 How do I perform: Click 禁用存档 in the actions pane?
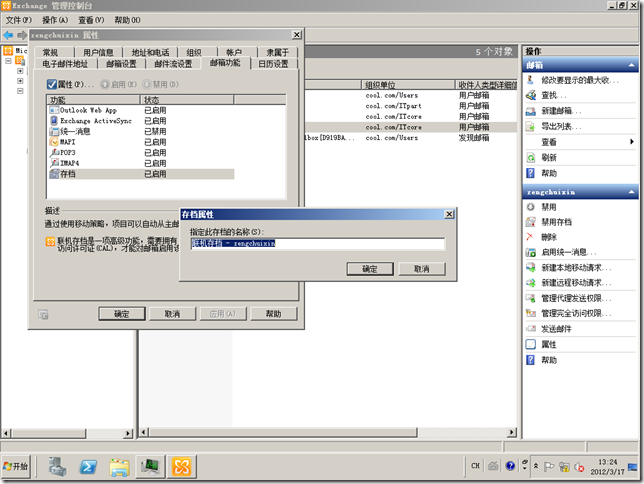558,222
